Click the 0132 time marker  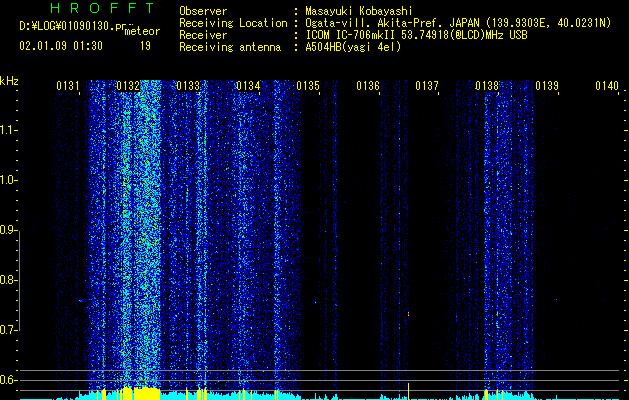coord(128,86)
